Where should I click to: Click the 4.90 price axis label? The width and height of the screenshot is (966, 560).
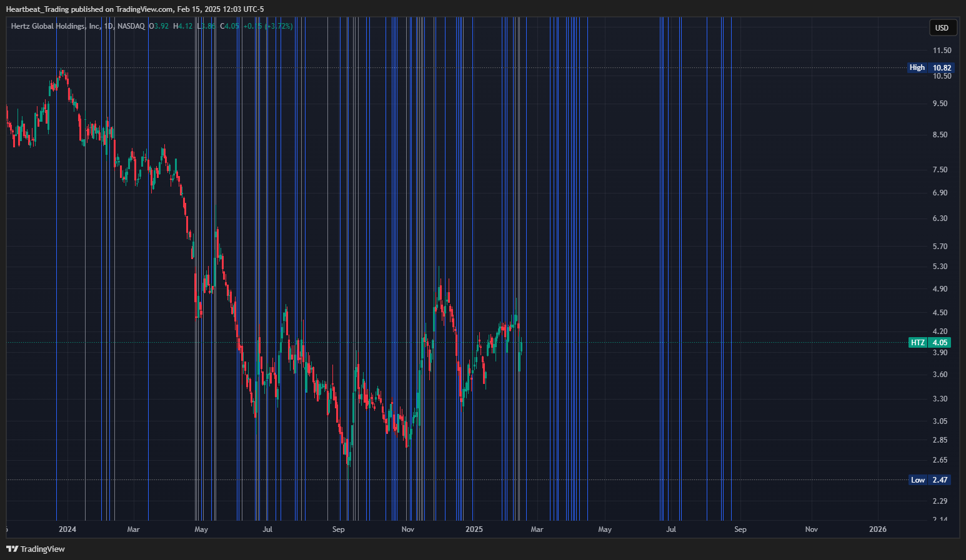click(x=940, y=289)
